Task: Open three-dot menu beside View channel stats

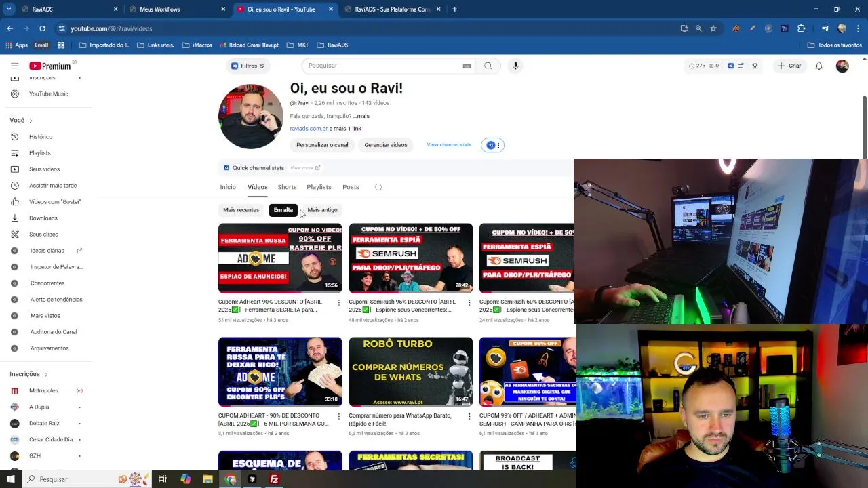Action: [x=498, y=145]
